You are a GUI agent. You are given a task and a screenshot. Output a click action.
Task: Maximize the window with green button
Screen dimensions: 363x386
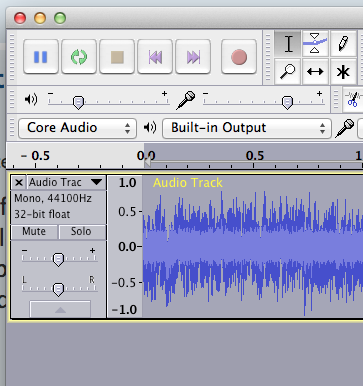click(x=60, y=18)
